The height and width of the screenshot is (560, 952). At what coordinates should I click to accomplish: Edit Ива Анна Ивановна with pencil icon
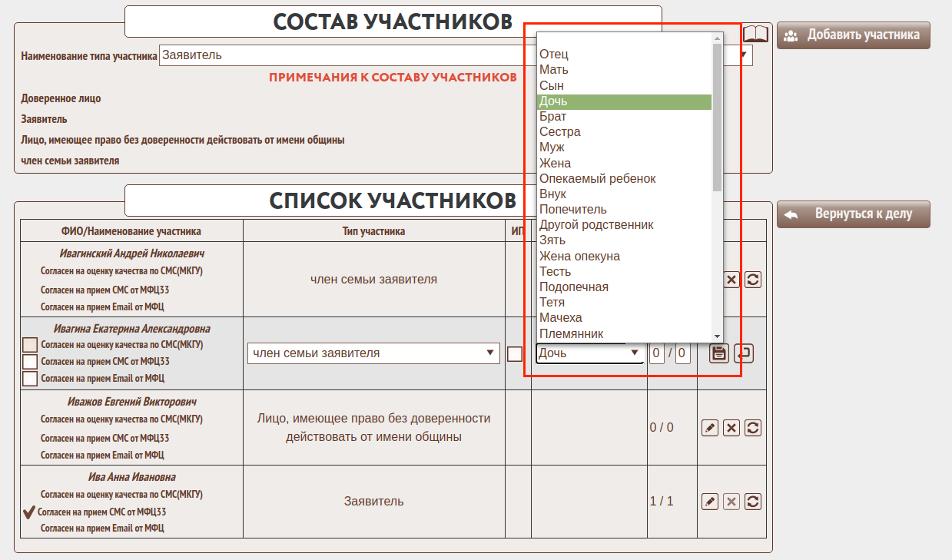pos(711,502)
